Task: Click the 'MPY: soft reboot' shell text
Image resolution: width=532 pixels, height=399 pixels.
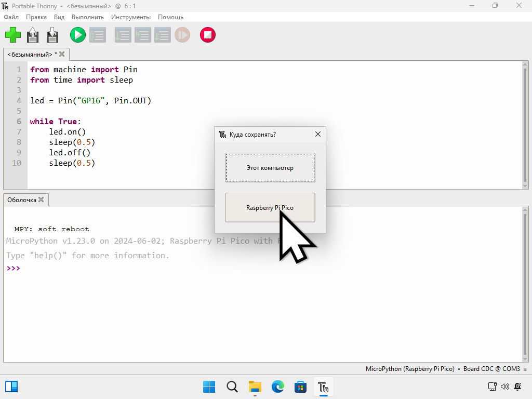Action: click(x=51, y=229)
